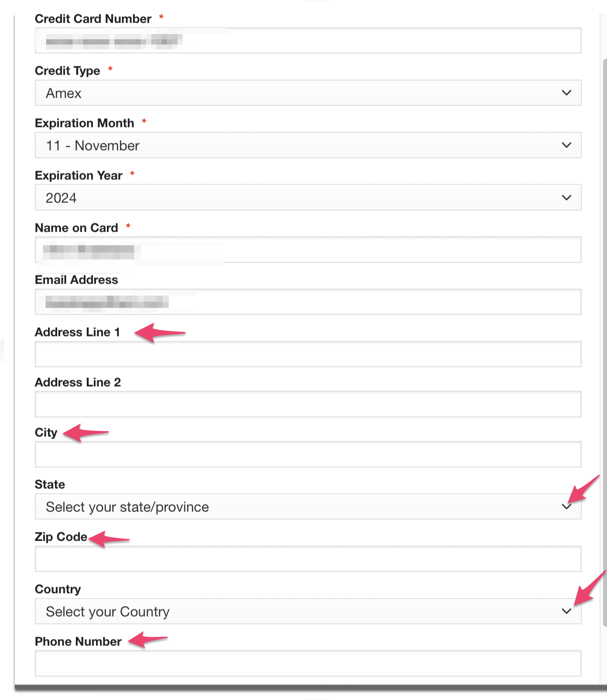This screenshot has height=700, width=607.
Task: Open the Credit Type dropdown showing Amex
Action: click(308, 93)
